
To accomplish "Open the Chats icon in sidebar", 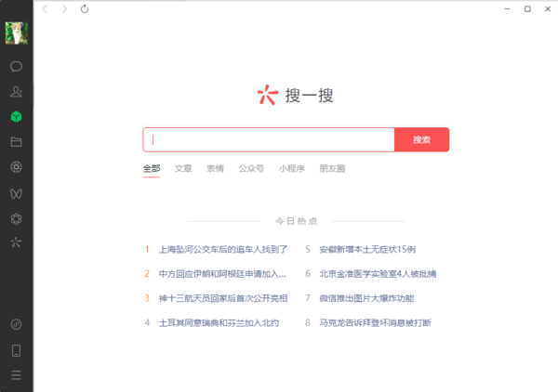I will [x=16, y=67].
